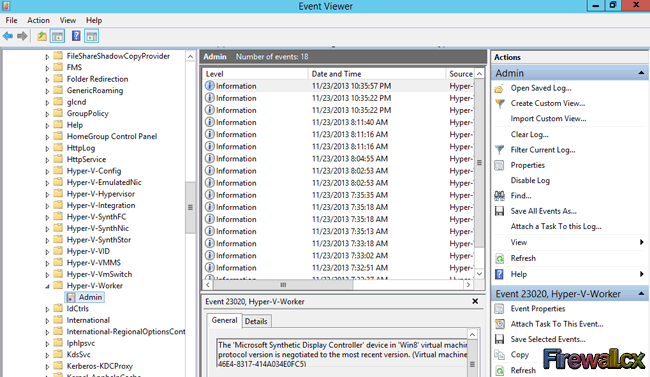Select the Kerberos-KDCProxy tree item
Viewport: 650px width, 377px height.
[99, 366]
